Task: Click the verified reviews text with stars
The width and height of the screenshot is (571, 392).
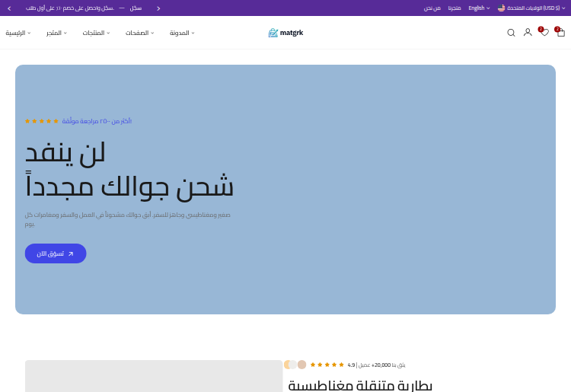Action: click(x=78, y=121)
